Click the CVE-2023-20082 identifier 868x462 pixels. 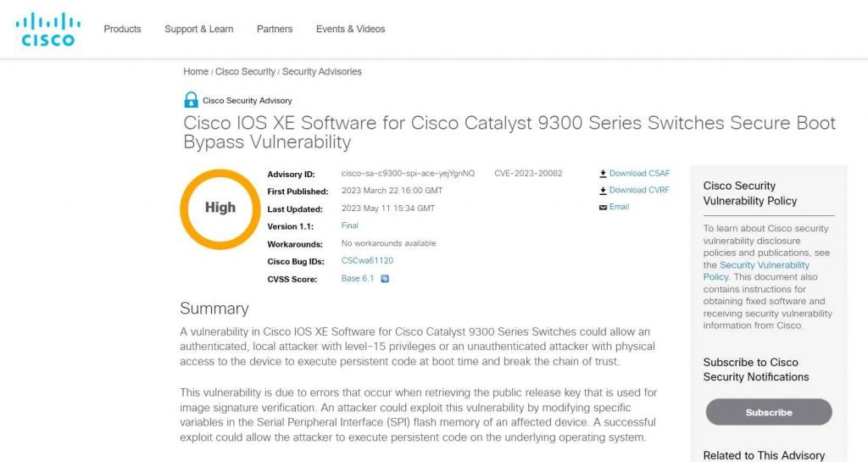pyautogui.click(x=528, y=174)
